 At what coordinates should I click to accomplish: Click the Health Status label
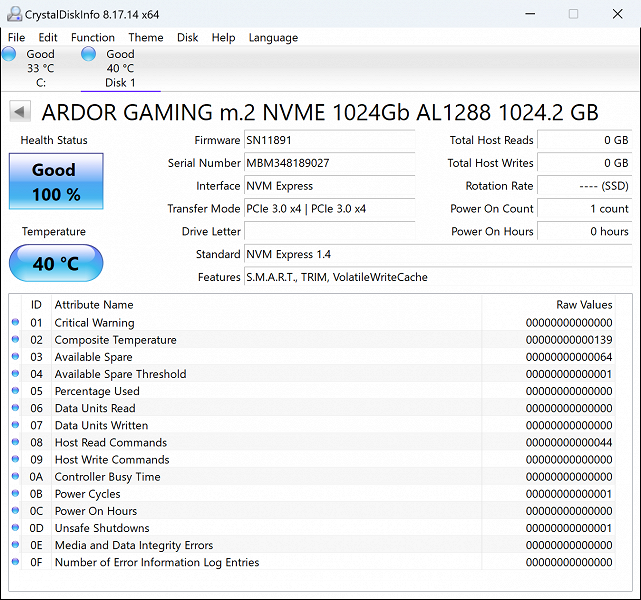point(54,140)
